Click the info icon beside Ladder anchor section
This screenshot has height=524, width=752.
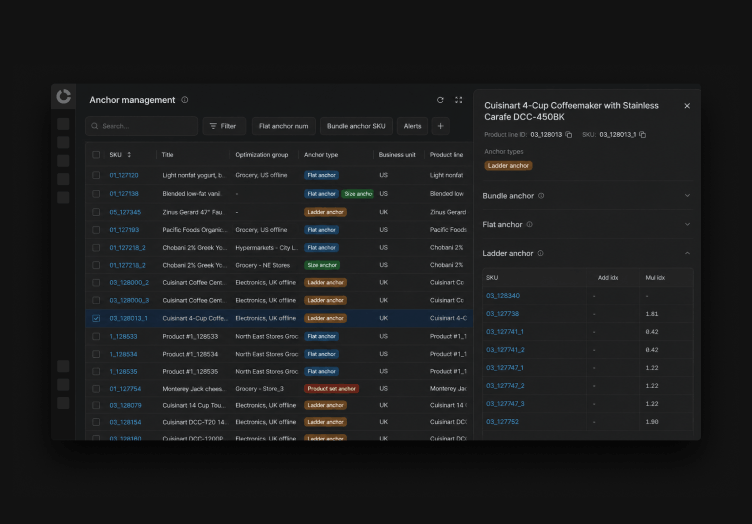coord(540,253)
